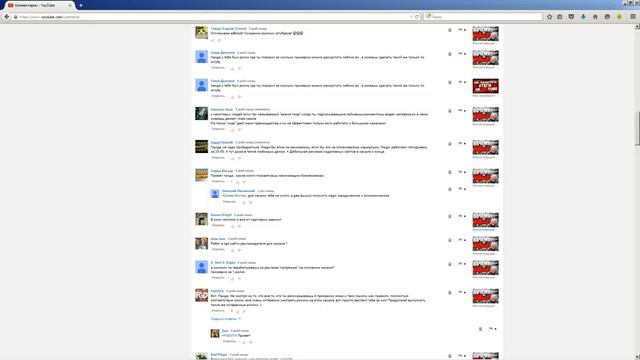Dislike Николай's reply comment
This screenshot has height=360, width=640.
point(251,202)
